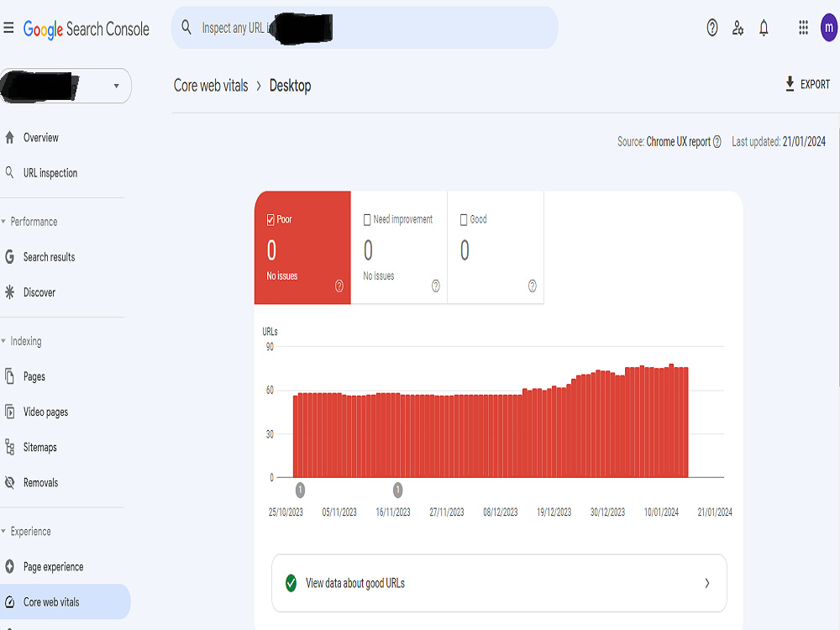Click the Export download icon
This screenshot has height=630, width=840.
coord(790,84)
